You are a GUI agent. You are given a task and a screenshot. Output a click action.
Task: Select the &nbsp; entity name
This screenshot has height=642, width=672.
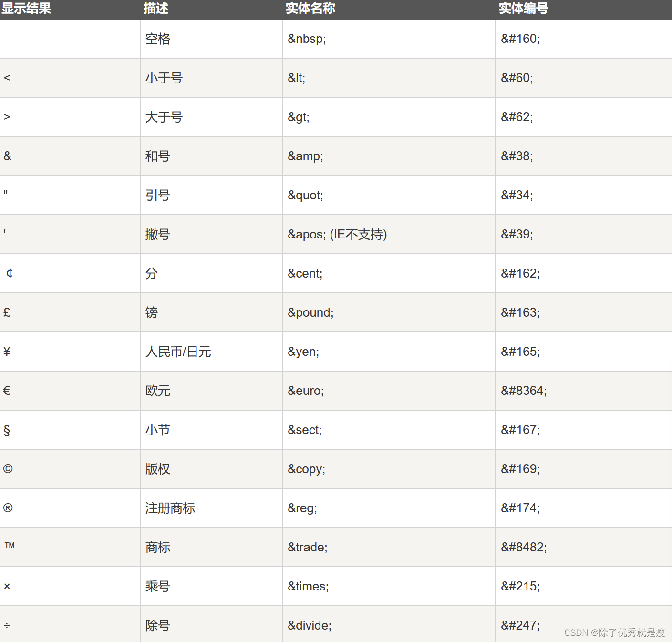pos(307,39)
